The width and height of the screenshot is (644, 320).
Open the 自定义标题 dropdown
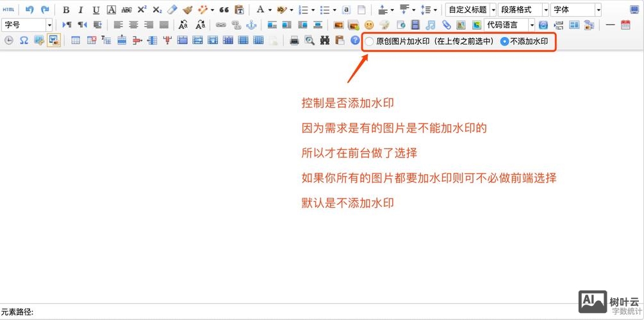click(471, 10)
